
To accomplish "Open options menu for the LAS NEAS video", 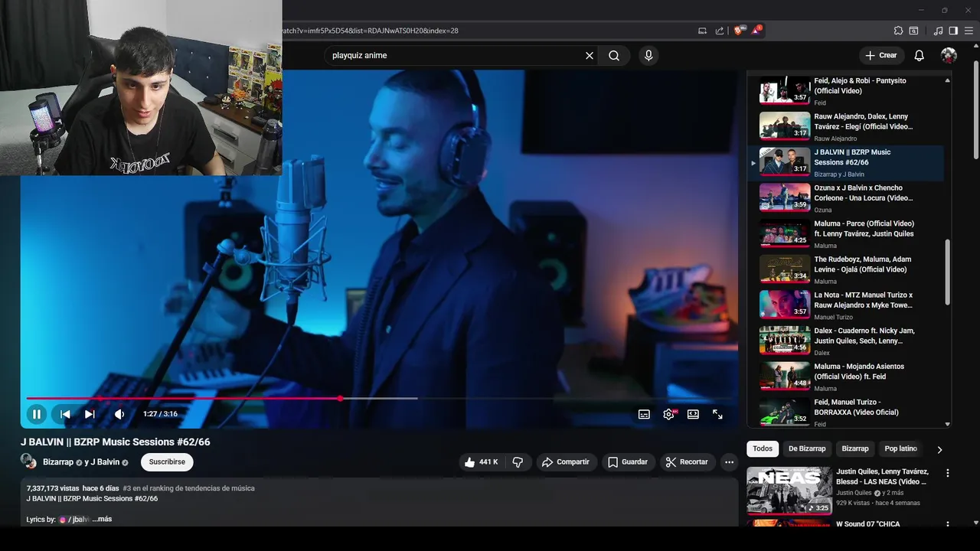I will coord(947,473).
